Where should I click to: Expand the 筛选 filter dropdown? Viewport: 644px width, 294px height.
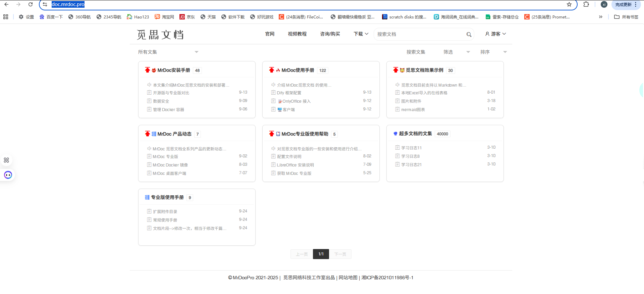click(457, 52)
